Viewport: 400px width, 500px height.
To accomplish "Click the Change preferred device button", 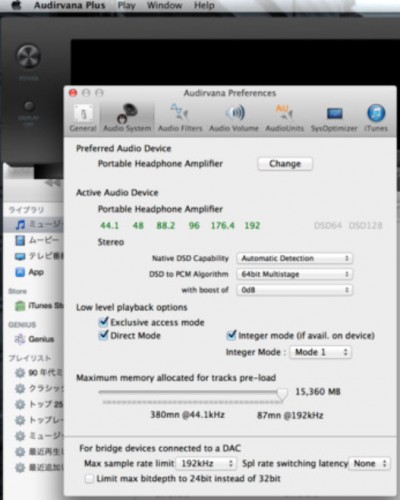I will 285,164.
